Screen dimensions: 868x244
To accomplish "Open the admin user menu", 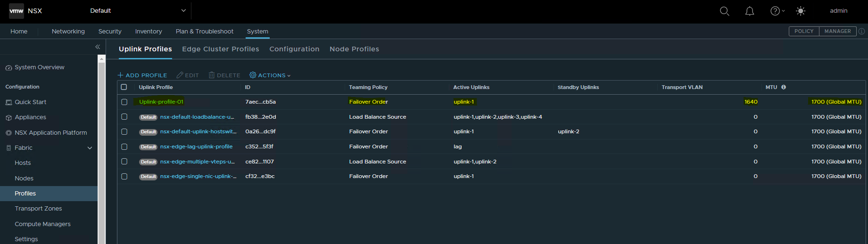I will pos(839,11).
